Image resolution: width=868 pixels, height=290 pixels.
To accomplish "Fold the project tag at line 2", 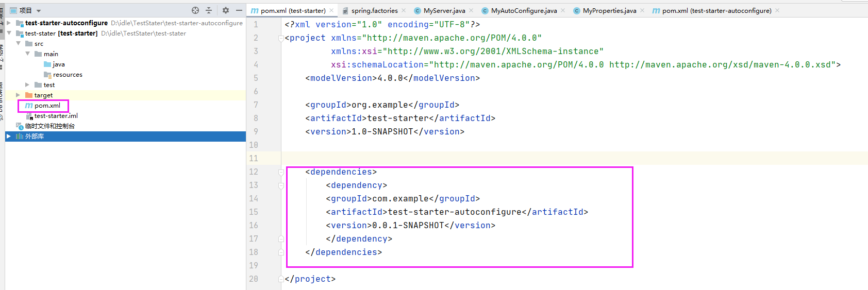I will (281, 38).
